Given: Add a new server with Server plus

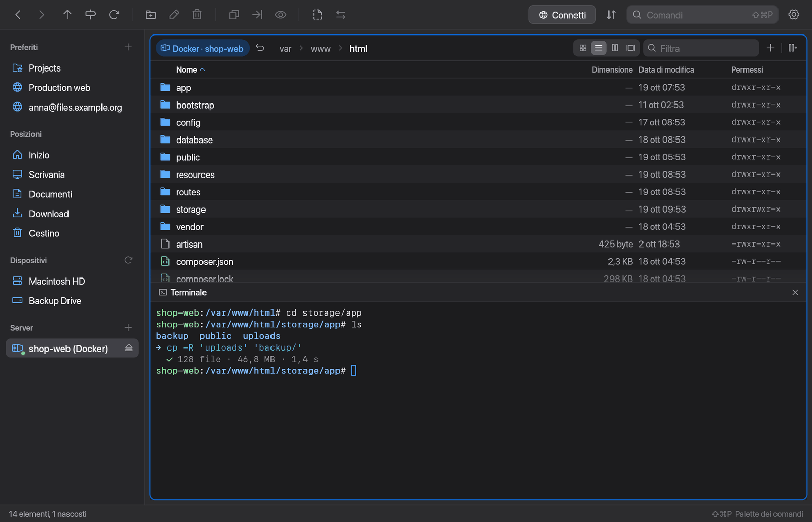Looking at the screenshot, I should 128,327.
